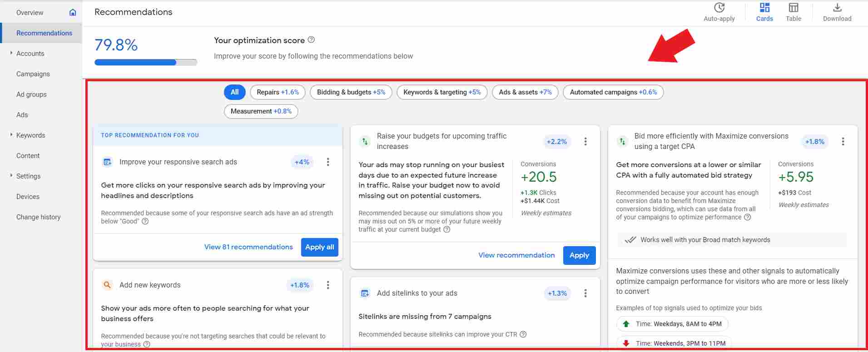Image resolution: width=868 pixels, height=352 pixels.
Task: Click help icon after ad strength below "Good"
Action: coord(145,222)
